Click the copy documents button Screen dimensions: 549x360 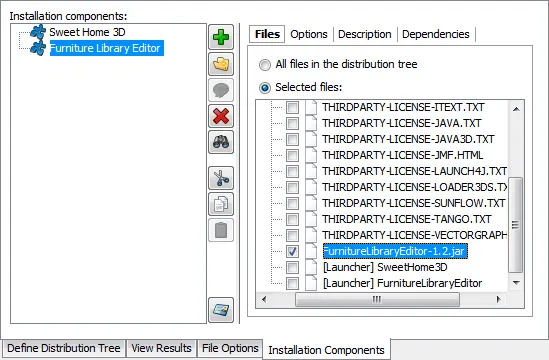point(221,204)
